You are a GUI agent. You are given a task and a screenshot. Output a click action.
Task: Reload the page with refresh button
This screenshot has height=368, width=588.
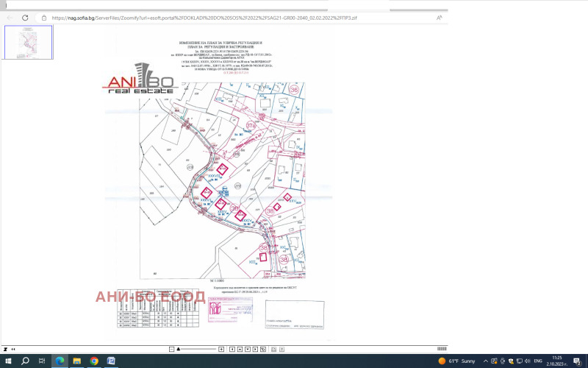pos(25,17)
